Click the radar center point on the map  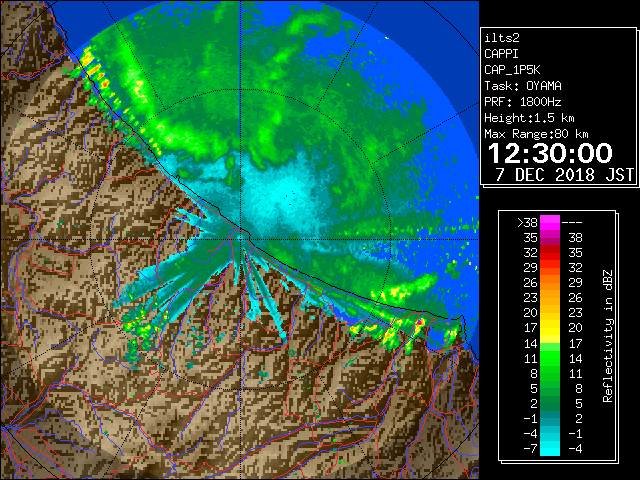tap(241, 239)
